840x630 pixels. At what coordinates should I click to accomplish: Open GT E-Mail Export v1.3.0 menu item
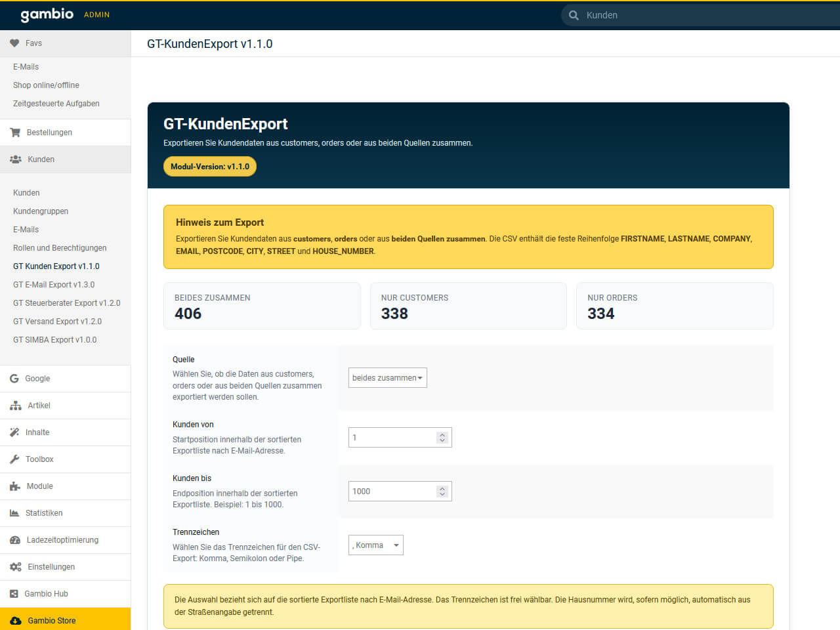[54, 285]
